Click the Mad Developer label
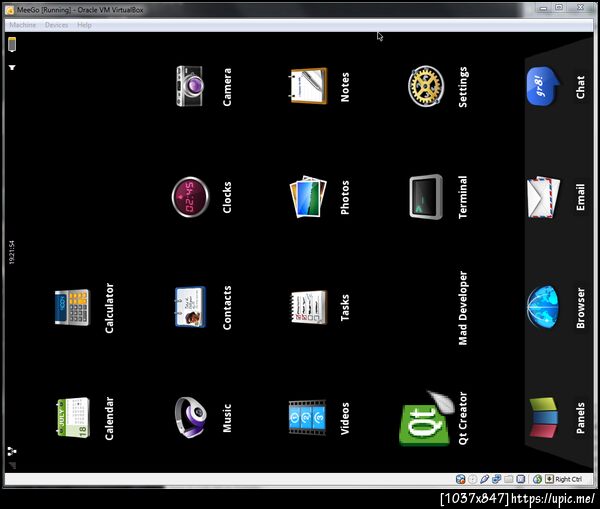 click(463, 308)
